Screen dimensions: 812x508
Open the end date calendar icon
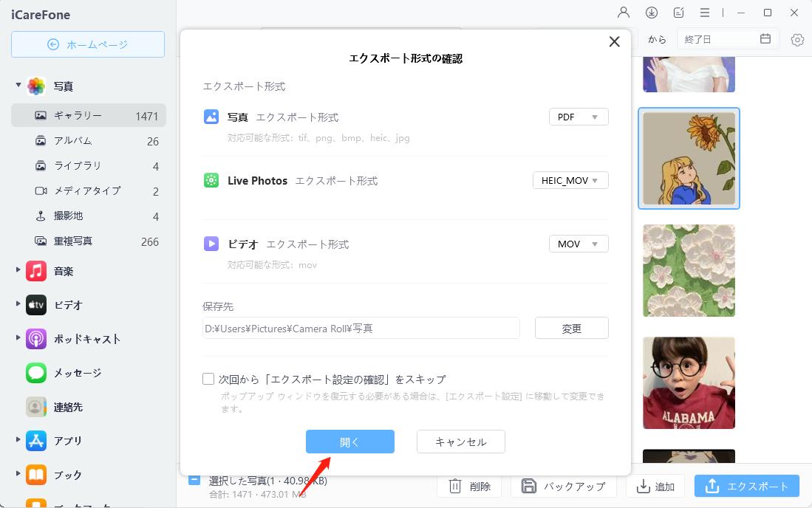[x=765, y=39]
